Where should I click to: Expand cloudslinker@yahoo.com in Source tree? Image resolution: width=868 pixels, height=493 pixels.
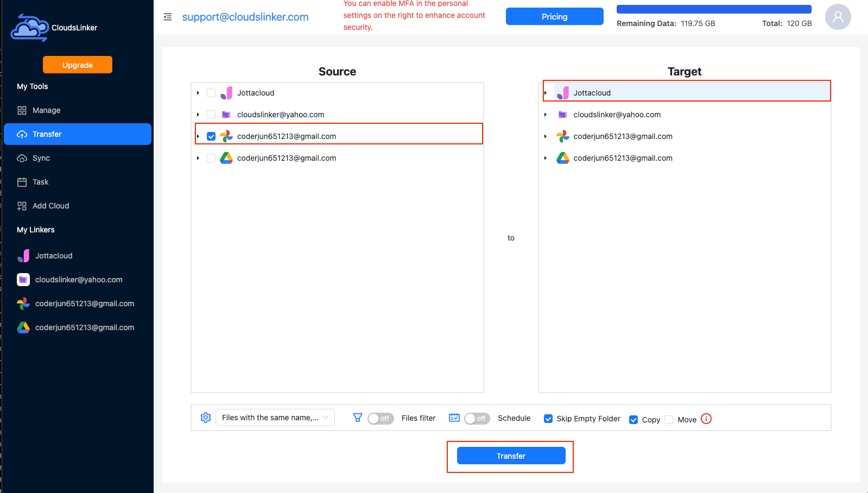198,115
